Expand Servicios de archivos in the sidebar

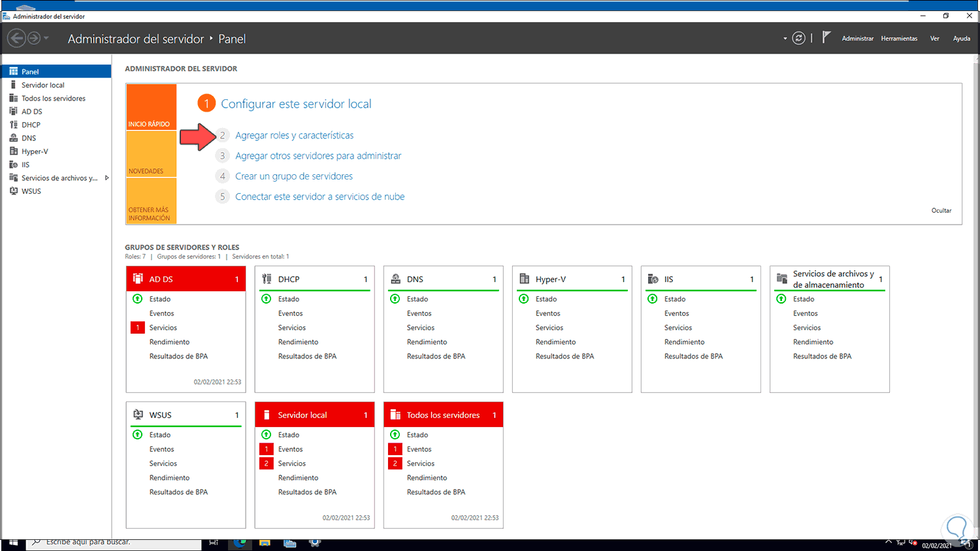[106, 178]
